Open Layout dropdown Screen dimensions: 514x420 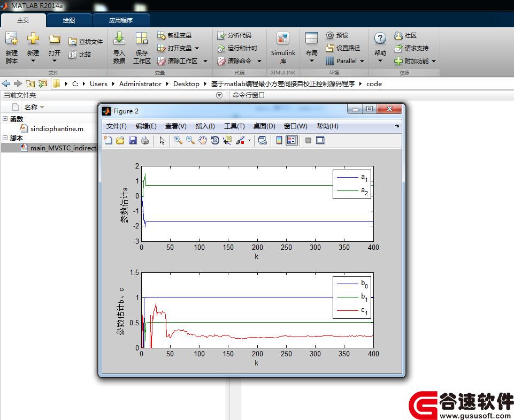coord(311,47)
